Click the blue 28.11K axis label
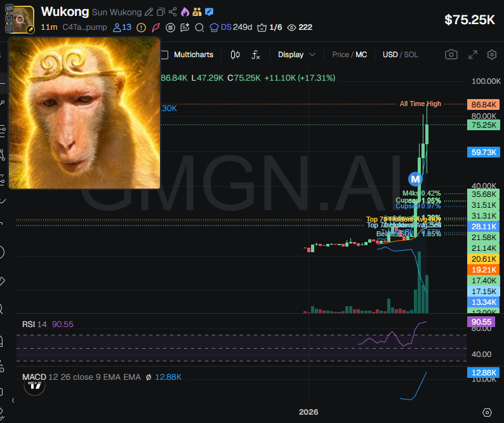 484,226
